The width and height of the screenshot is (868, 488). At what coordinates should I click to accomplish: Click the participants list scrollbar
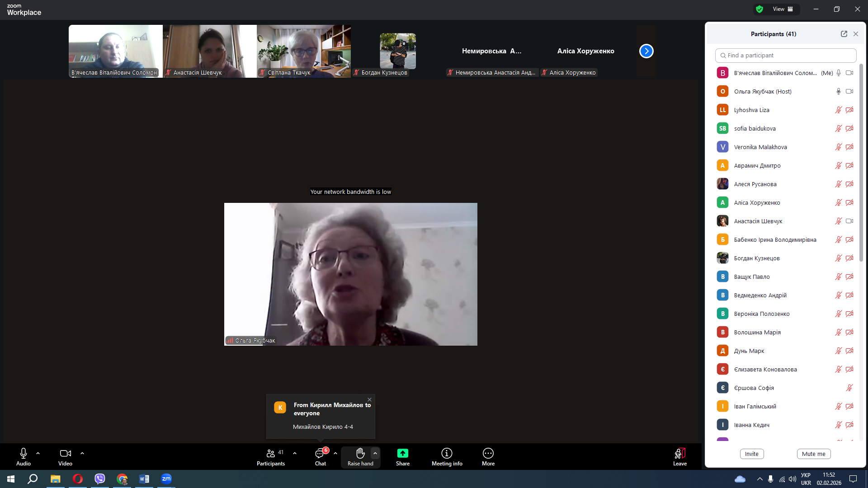861,163
